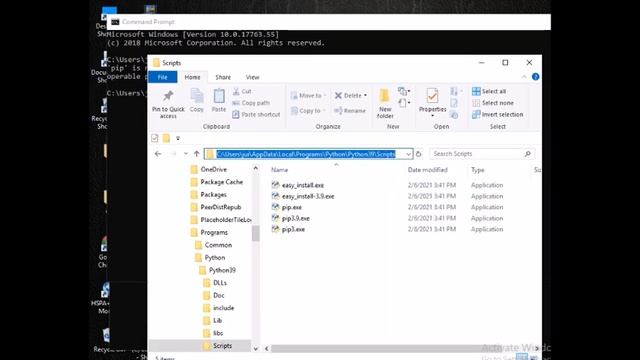This screenshot has width=640, height=360.
Task: Click the Invert selection command
Action: [x=498, y=115]
